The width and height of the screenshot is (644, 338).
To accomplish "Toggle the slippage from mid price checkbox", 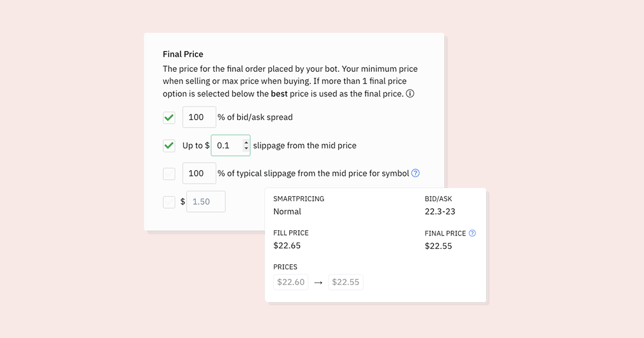I will 169,145.
